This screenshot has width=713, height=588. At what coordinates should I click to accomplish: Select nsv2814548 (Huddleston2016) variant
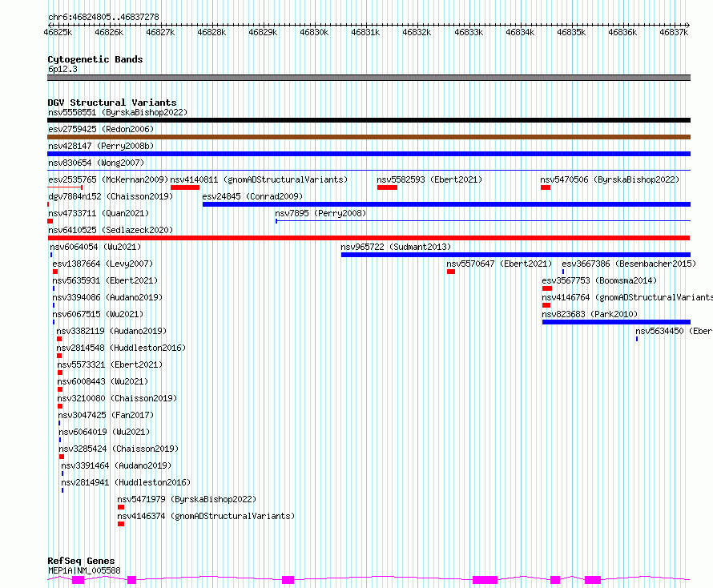(x=121, y=348)
